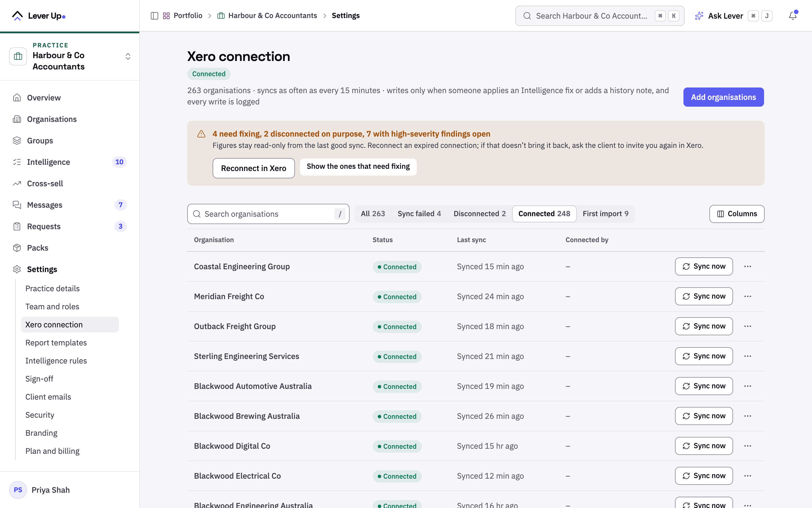Open Intelligence with 10 items

[x=69, y=162]
